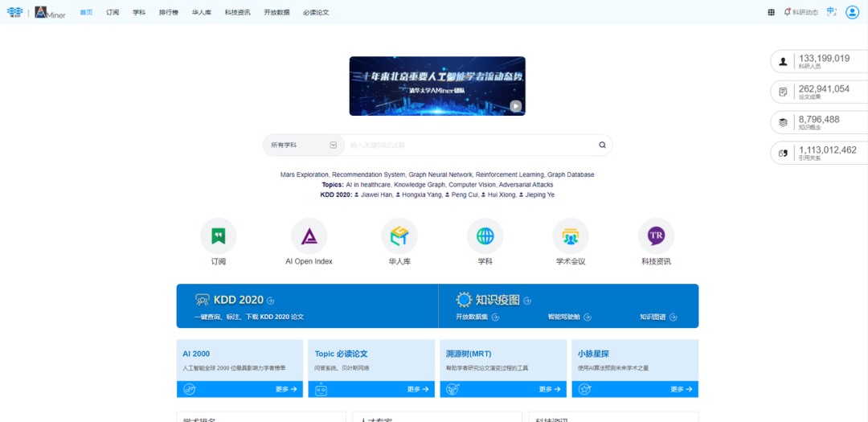This screenshot has height=422, width=868.
Task: Open the 学科 nav menu item
Action: point(139,12)
